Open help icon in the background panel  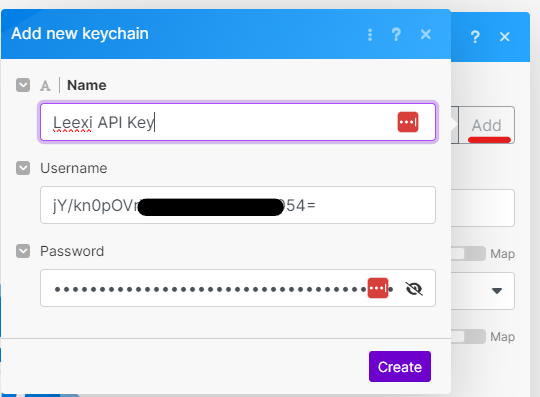475,36
